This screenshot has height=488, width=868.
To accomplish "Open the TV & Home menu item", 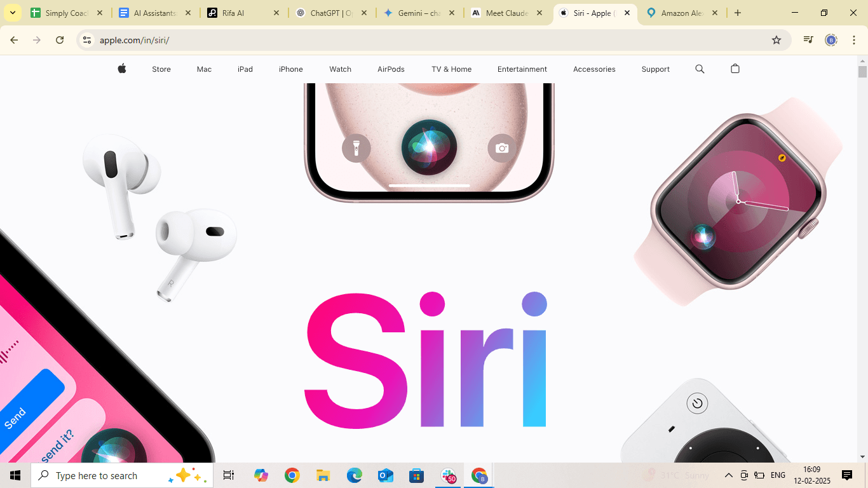I will pos(451,69).
